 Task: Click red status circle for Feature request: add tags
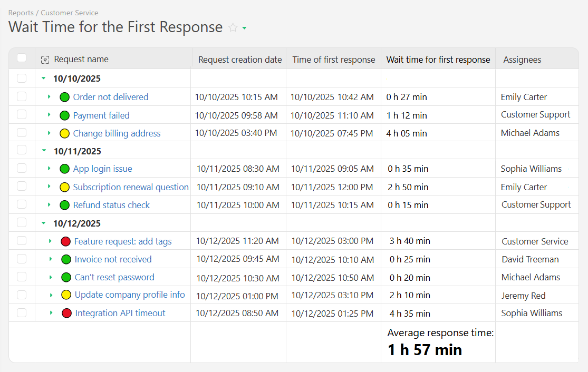click(x=65, y=241)
